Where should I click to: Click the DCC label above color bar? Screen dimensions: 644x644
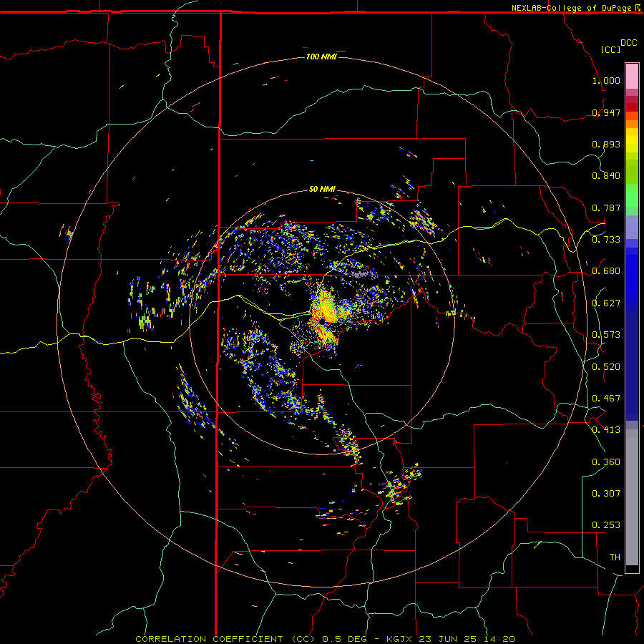pyautogui.click(x=628, y=43)
